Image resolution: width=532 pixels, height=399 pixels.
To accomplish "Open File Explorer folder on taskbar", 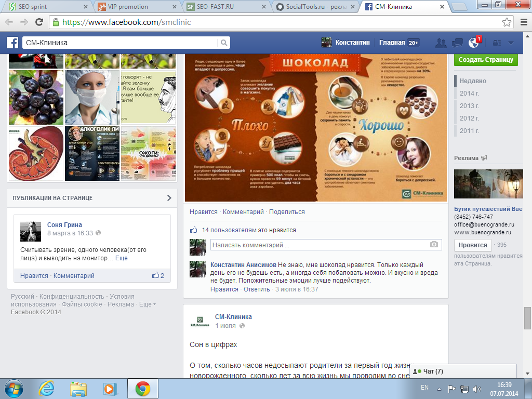I will coord(78,389).
